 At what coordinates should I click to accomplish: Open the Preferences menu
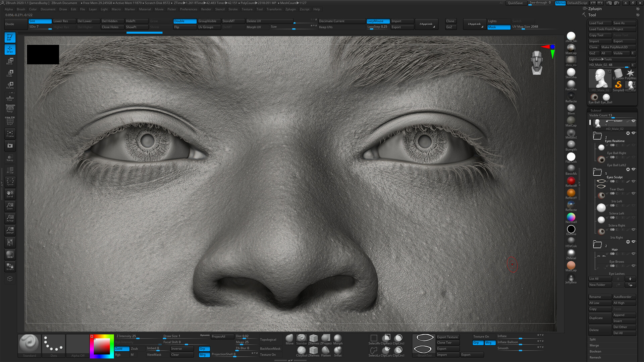189,9
